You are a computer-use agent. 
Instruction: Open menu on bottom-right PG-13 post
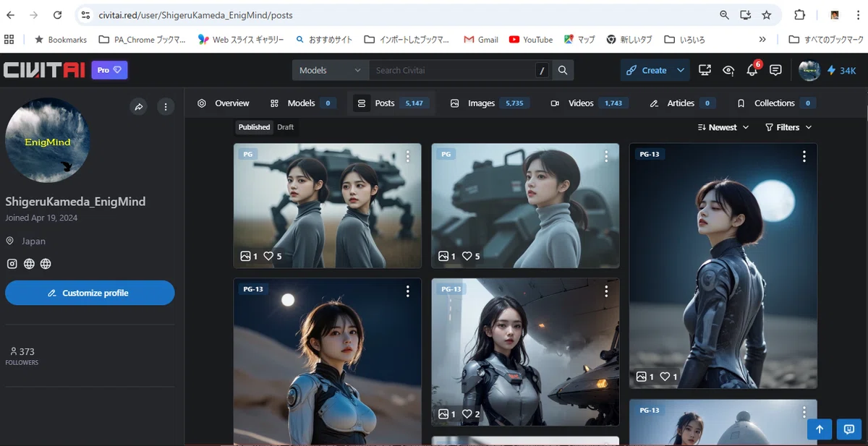tap(804, 412)
